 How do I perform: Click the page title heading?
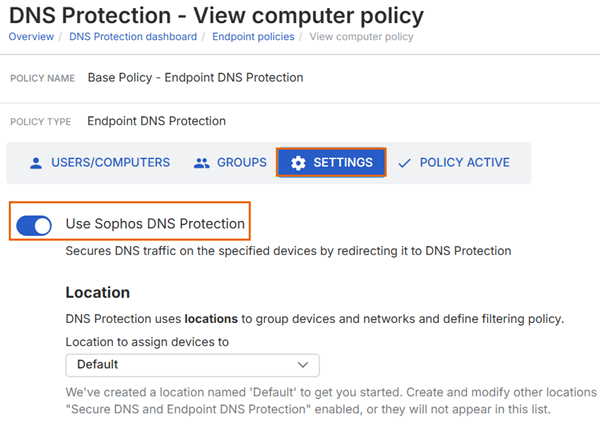coord(216,16)
